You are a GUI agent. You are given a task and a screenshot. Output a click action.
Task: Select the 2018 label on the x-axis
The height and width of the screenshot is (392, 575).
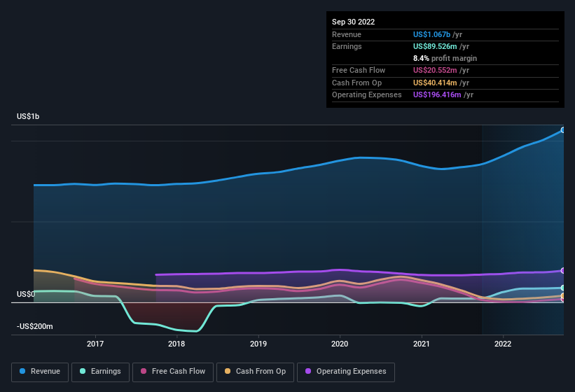pos(176,344)
